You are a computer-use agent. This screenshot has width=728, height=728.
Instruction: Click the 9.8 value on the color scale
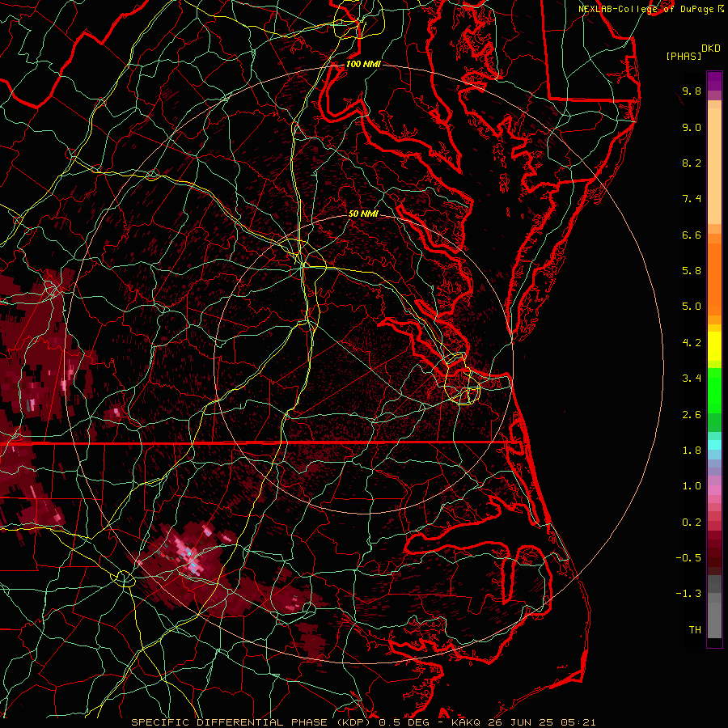(x=692, y=91)
